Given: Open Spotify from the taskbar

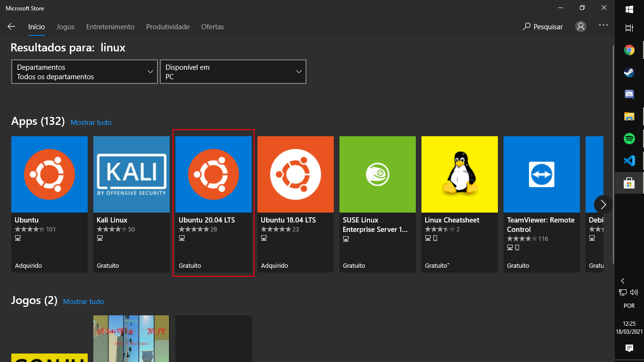Looking at the screenshot, I should click(629, 139).
